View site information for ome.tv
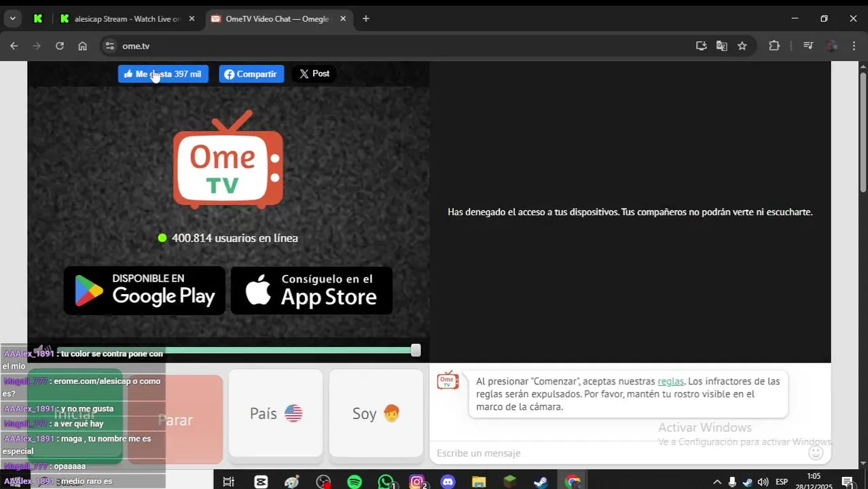This screenshot has width=868, height=489. 110,46
